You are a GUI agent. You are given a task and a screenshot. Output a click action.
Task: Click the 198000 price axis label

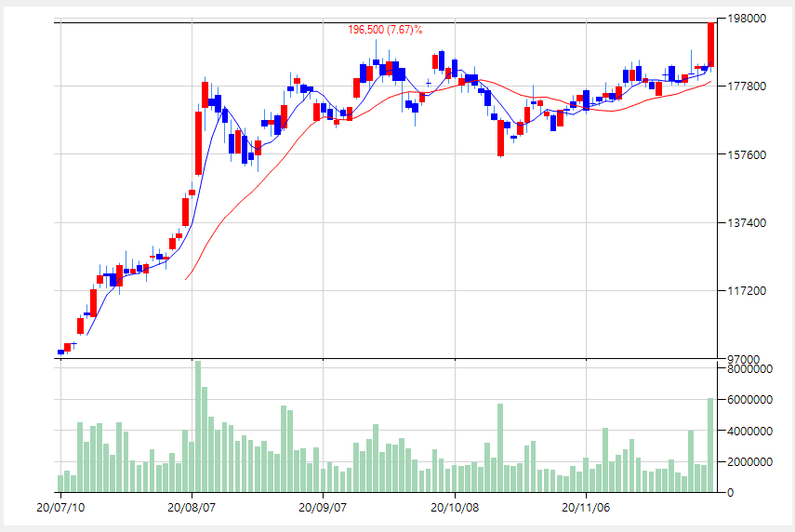(x=747, y=19)
